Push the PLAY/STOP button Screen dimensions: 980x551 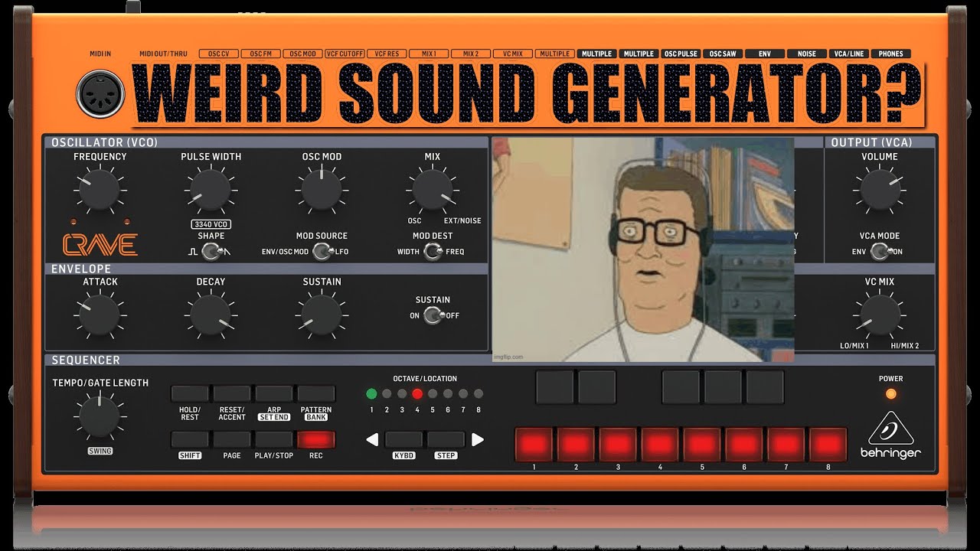pos(274,439)
